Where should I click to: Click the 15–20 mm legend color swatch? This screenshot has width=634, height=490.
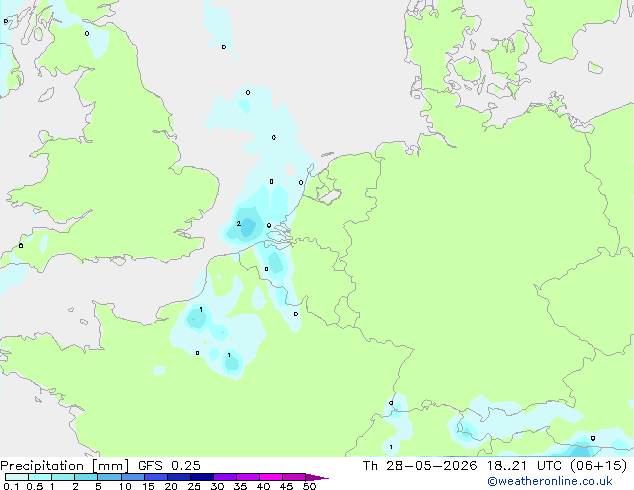(155, 477)
